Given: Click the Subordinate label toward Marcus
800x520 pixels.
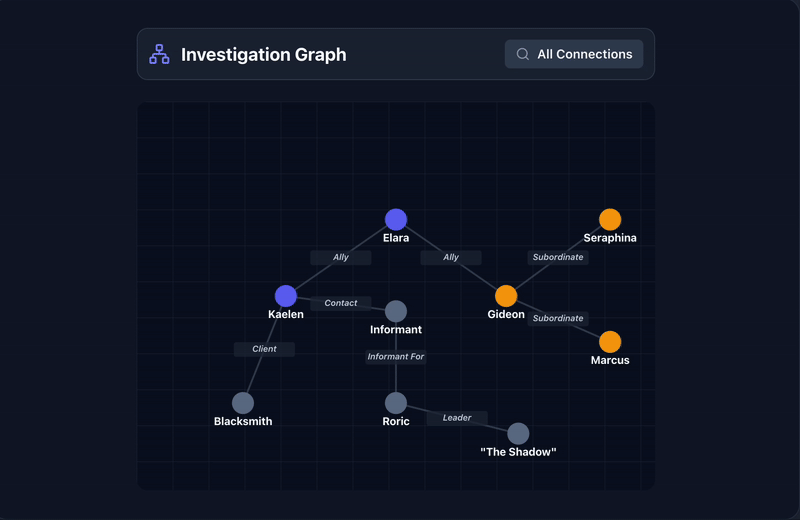Looking at the screenshot, I should pyautogui.click(x=558, y=318).
